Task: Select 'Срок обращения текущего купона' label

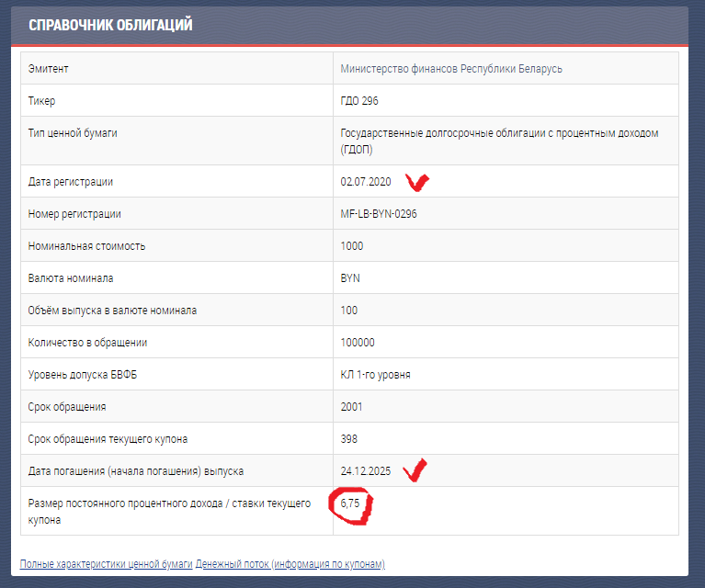Action: point(108,439)
